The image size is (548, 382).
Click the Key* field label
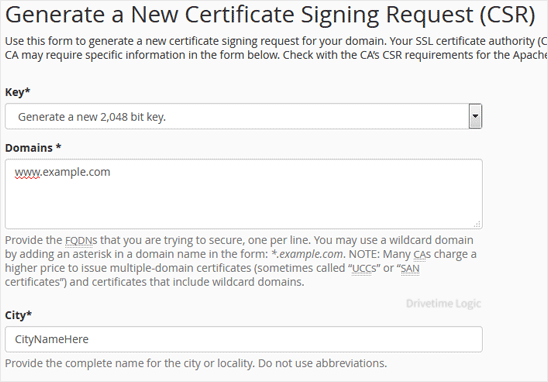pos(17,92)
